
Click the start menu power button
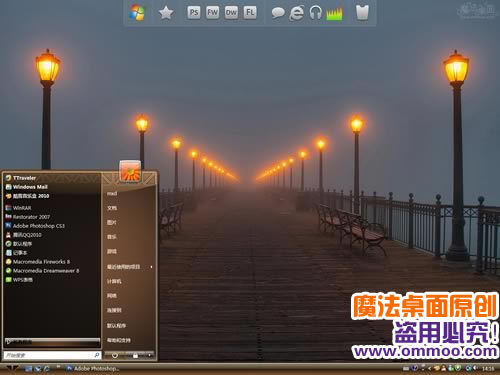(x=115, y=356)
